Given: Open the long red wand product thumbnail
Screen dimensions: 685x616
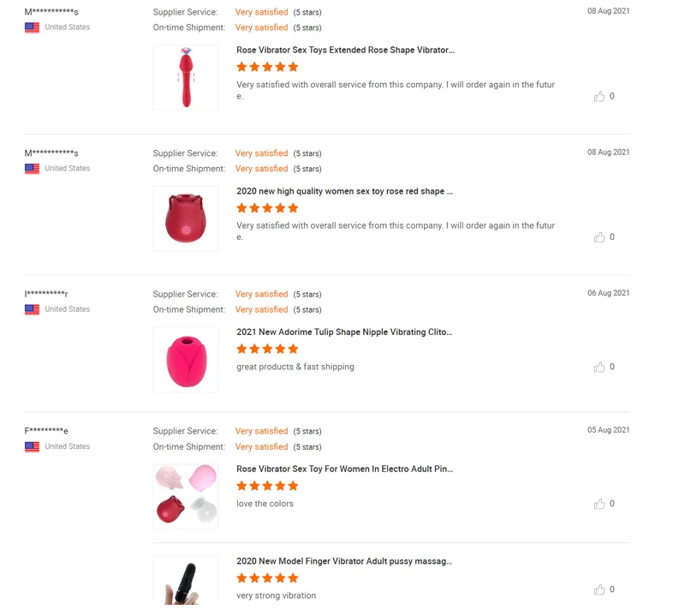Looking at the screenshot, I should (186, 77).
